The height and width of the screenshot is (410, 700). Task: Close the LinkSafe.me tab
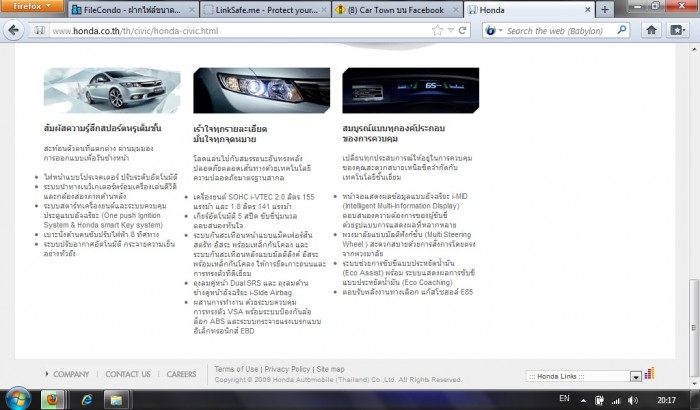324,9
